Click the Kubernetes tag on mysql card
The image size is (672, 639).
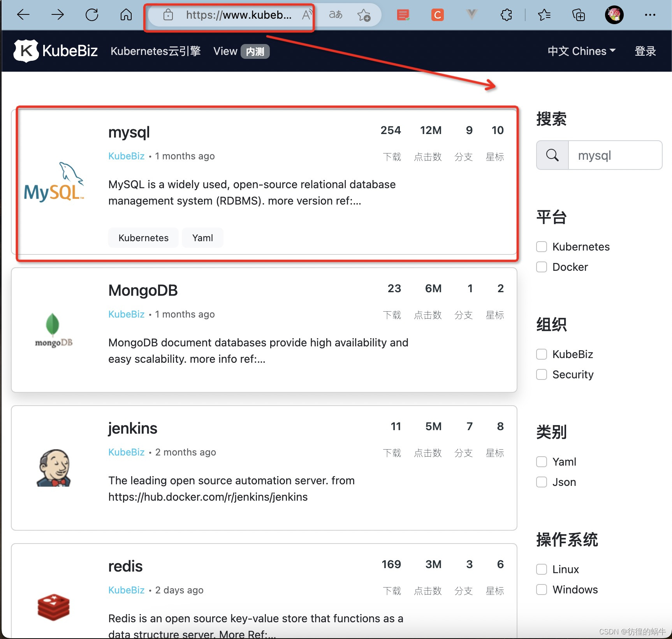pos(143,238)
